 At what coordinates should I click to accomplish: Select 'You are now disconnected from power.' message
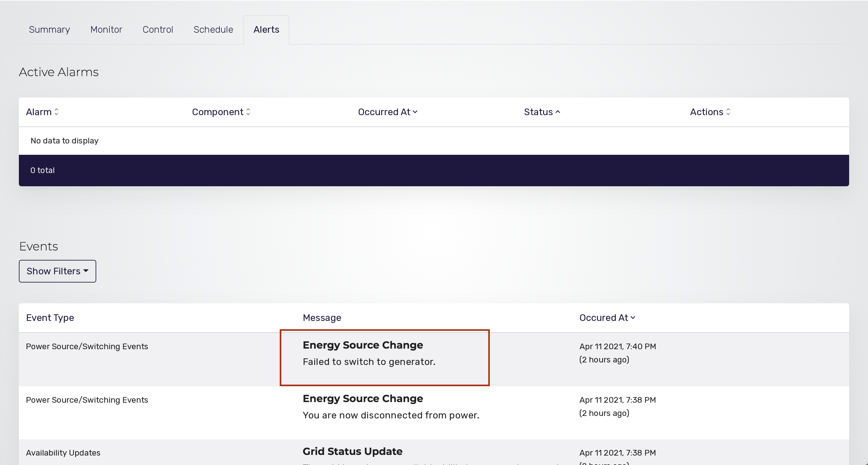tap(391, 415)
